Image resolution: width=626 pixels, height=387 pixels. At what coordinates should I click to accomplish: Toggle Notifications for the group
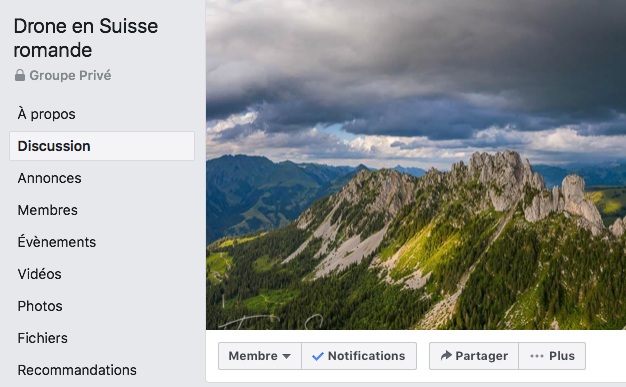click(359, 356)
